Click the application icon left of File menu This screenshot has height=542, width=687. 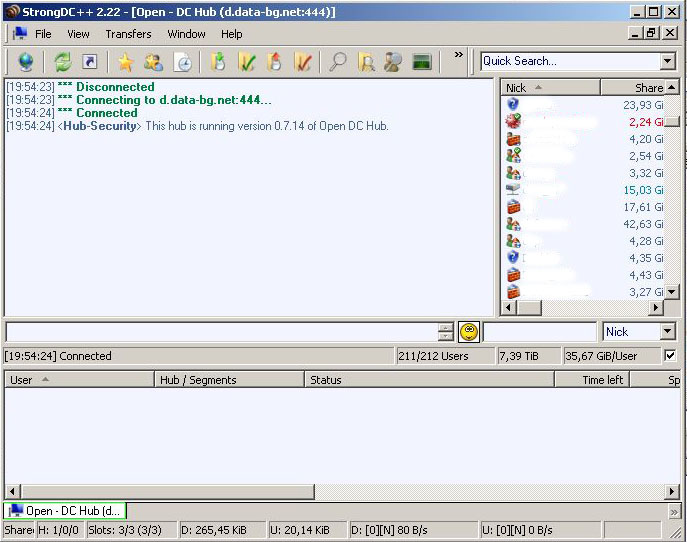20,34
